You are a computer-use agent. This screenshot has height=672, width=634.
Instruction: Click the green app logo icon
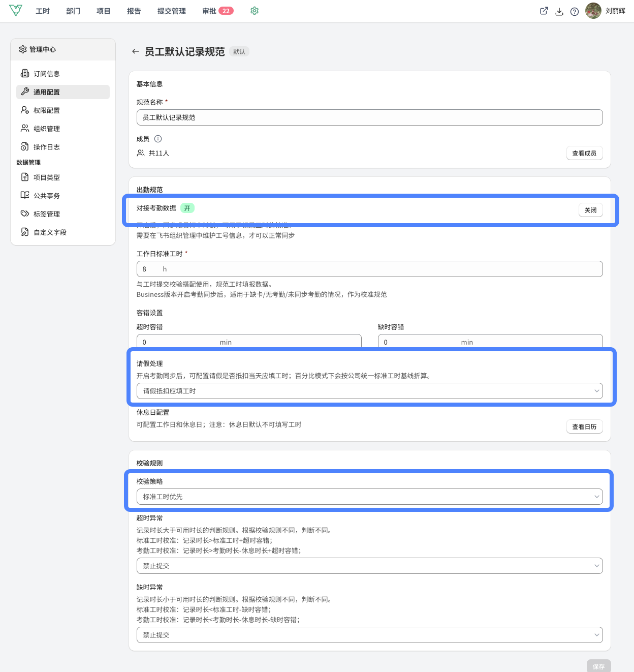point(16,11)
